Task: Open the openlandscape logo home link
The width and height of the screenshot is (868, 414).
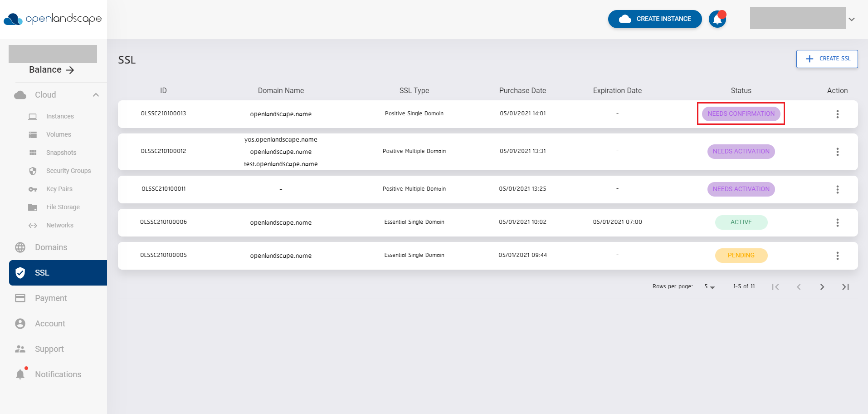Action: [x=53, y=19]
